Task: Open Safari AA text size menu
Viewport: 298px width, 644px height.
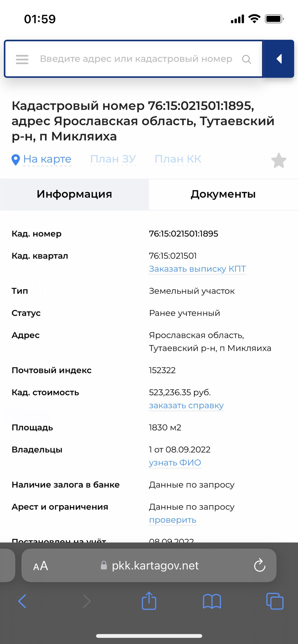Action: (41, 566)
